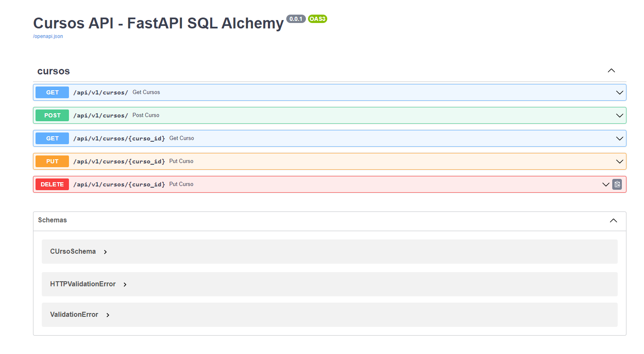644x354 pixels.
Task: Expand the Post Curso endpoint chevron
Action: (620, 115)
